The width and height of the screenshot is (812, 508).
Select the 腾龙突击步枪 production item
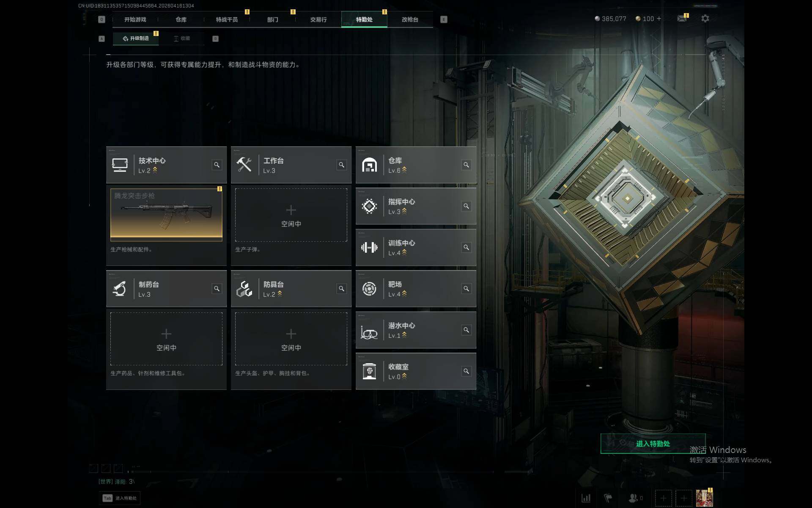166,215
